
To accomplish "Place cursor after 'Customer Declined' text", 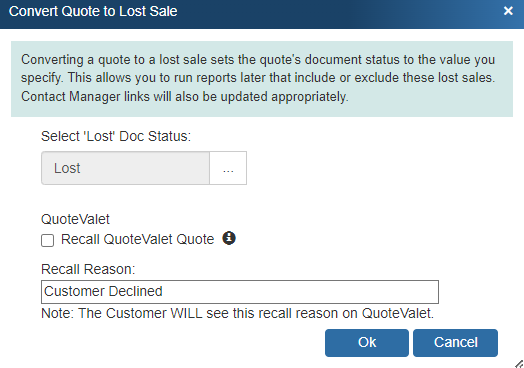I will tap(164, 291).
